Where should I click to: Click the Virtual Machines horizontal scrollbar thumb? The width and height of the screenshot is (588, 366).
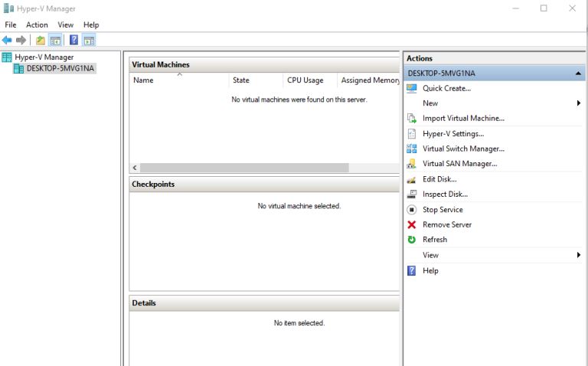[x=244, y=168]
